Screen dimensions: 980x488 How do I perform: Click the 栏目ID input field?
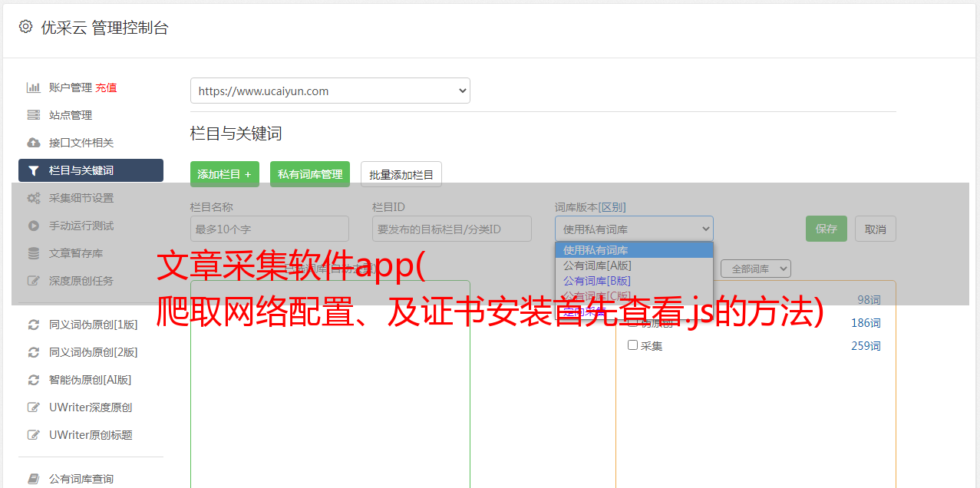pos(452,229)
